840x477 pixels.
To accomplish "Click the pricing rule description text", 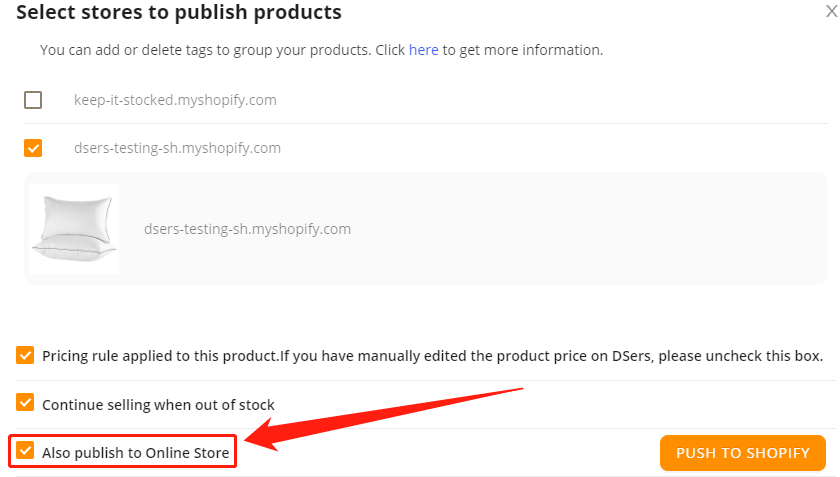I will tap(432, 356).
